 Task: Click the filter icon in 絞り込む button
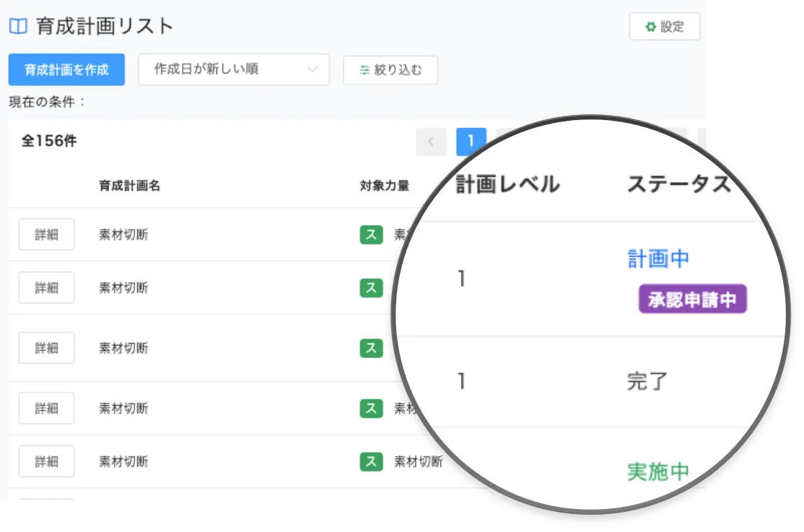click(x=365, y=70)
